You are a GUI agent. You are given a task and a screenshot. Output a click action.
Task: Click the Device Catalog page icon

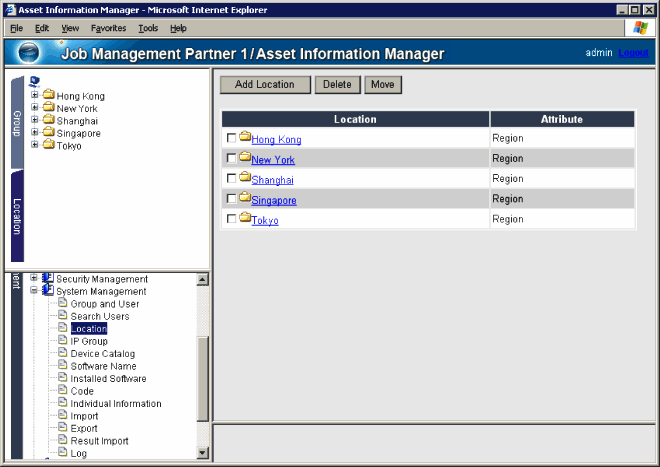coord(62,354)
